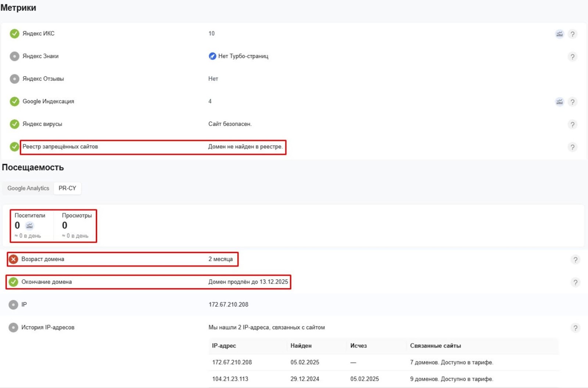Click the '2 месяца' domain age value
The height and width of the screenshot is (388, 588).
point(220,259)
